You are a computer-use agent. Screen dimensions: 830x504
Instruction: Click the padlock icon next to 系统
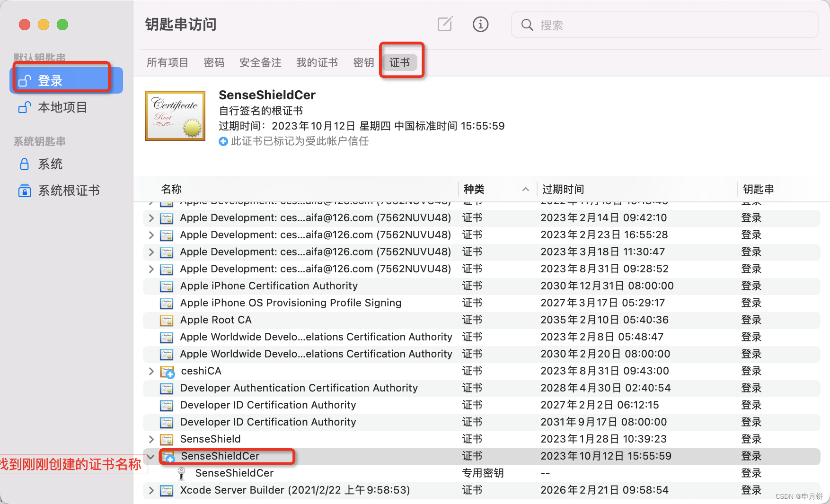[x=25, y=164]
